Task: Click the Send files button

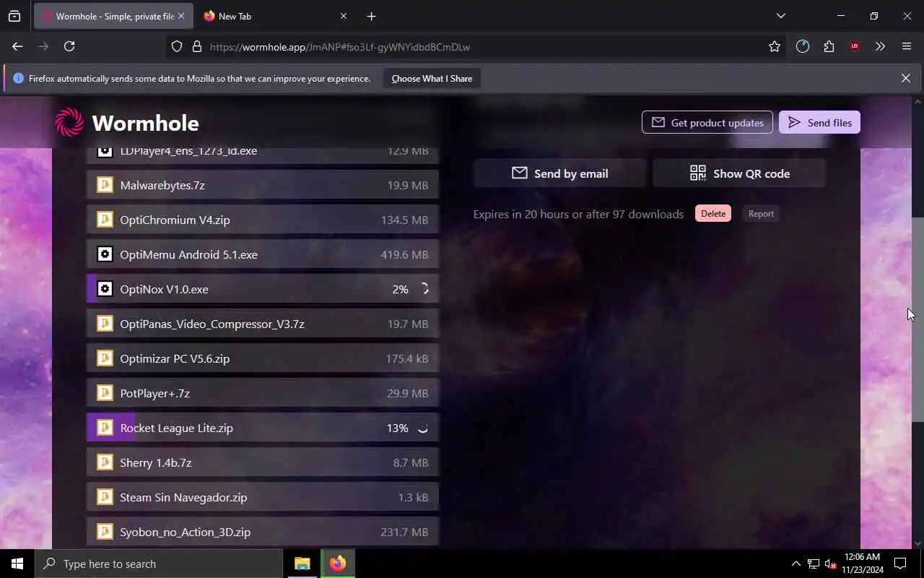Action: pos(819,122)
